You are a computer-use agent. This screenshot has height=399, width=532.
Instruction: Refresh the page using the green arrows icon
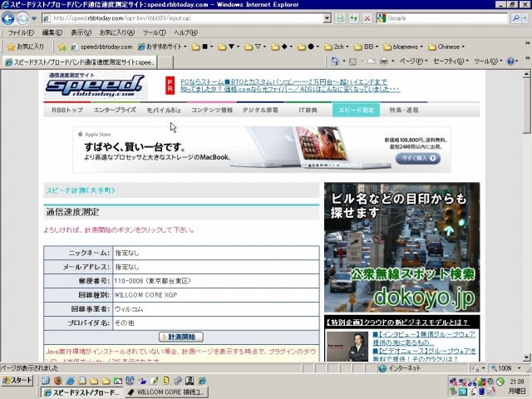[x=353, y=18]
